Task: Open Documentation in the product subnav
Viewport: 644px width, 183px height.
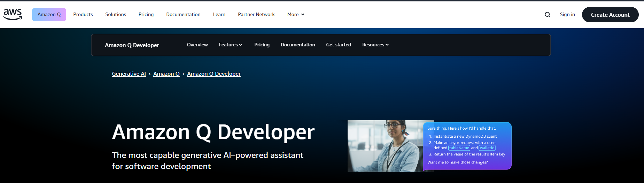Action: [x=298, y=45]
